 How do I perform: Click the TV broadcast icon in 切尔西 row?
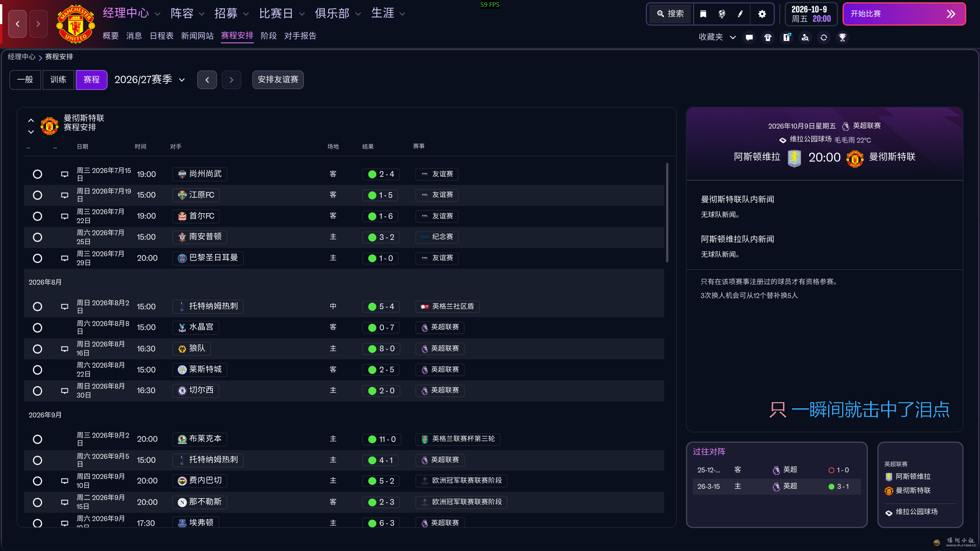tap(65, 391)
